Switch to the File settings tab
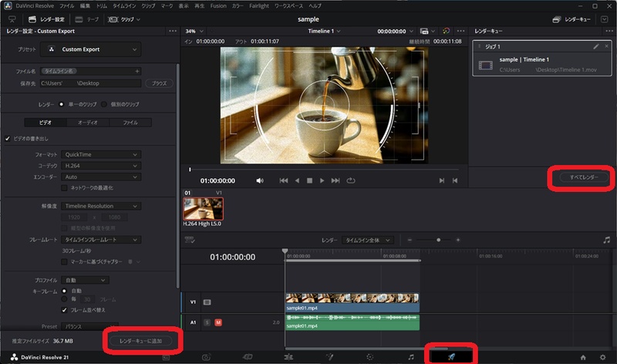This screenshot has width=617, height=364. pyautogui.click(x=130, y=123)
